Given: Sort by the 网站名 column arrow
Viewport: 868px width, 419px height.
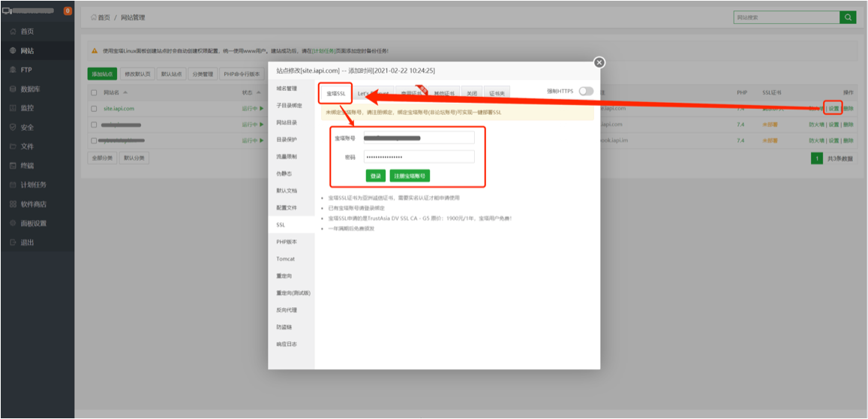Looking at the screenshot, I should point(125,92).
